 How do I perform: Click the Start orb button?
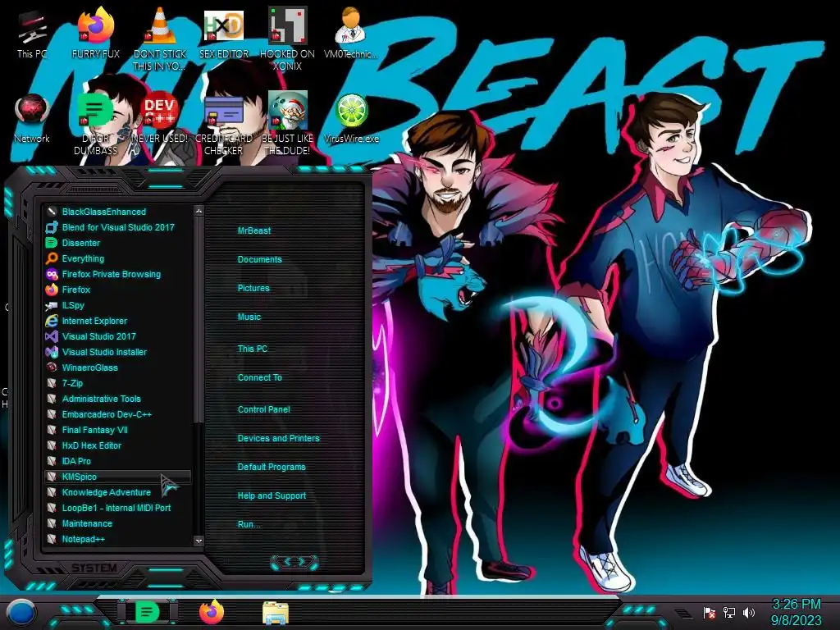point(21,612)
